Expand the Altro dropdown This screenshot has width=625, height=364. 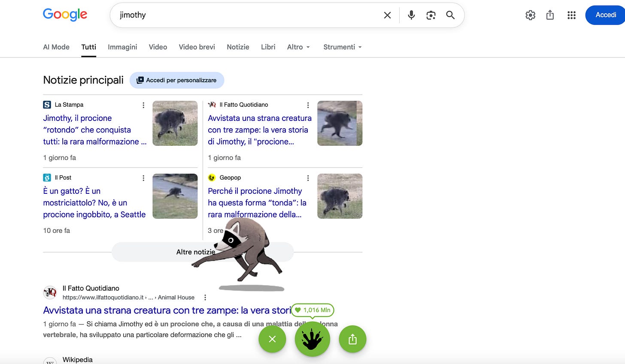(298, 47)
